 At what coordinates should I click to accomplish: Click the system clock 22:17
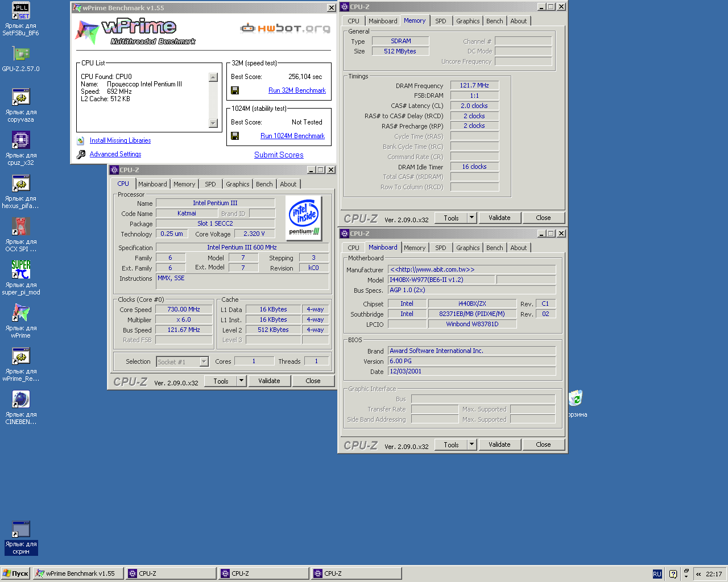(714, 574)
